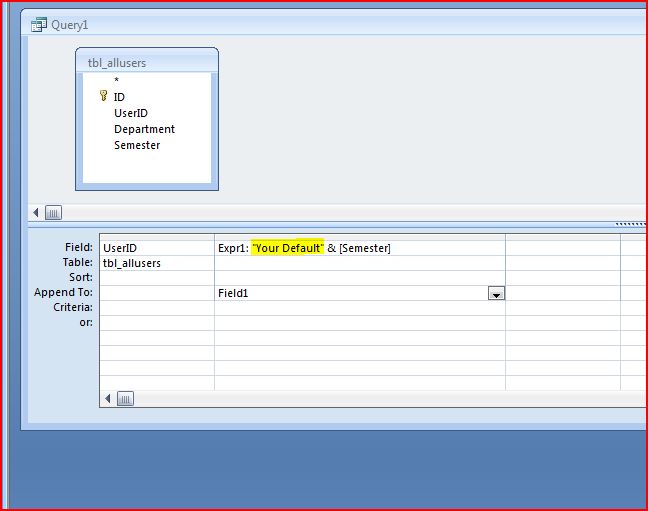The image size is (648, 511).
Task: Click the Table cell under Expr1 column
Action: tap(360, 263)
